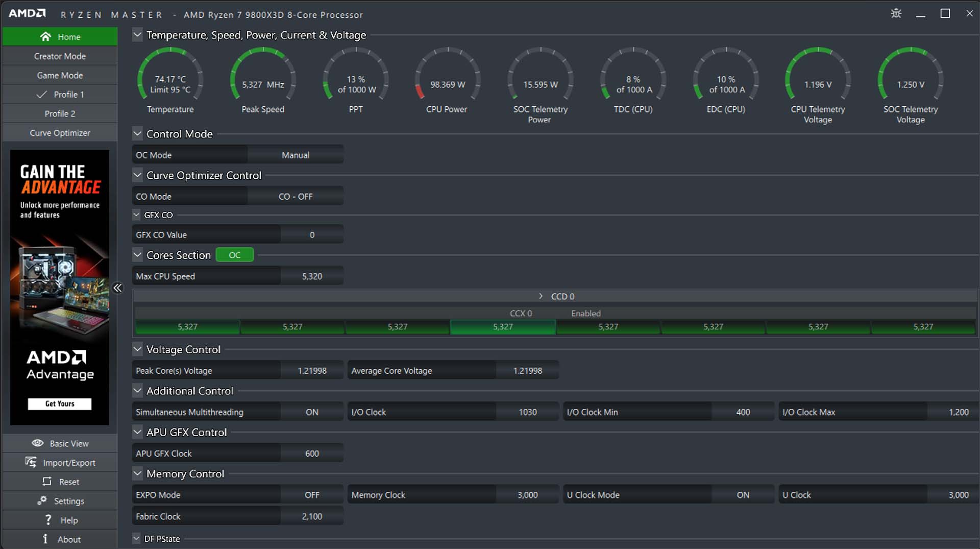This screenshot has height=549, width=980.
Task: Click the Help question mark icon
Action: click(x=48, y=519)
